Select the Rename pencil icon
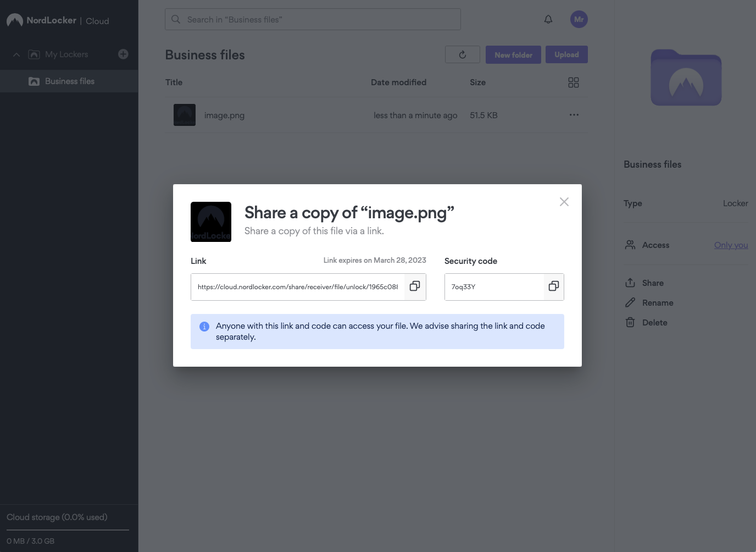The height and width of the screenshot is (552, 756). [x=630, y=302]
